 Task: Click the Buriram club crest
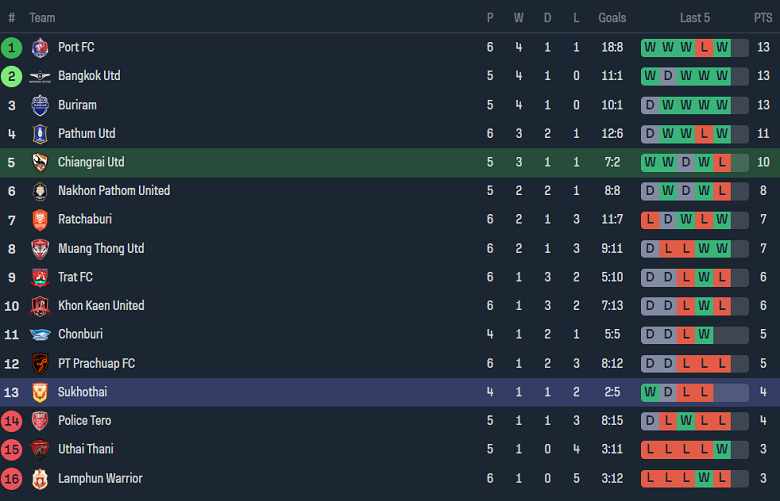pyautogui.click(x=40, y=105)
